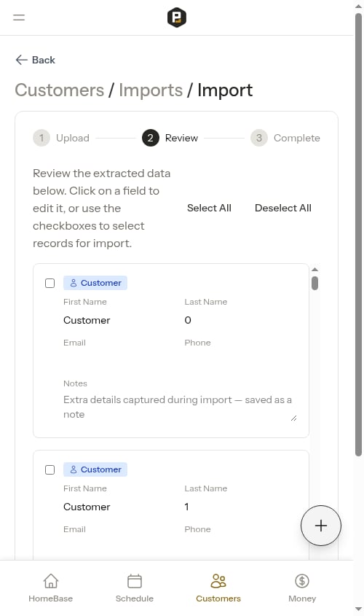This screenshot has height=616, width=364.
Task: Click the page scrollbar thumb
Action: pyautogui.click(x=358, y=235)
